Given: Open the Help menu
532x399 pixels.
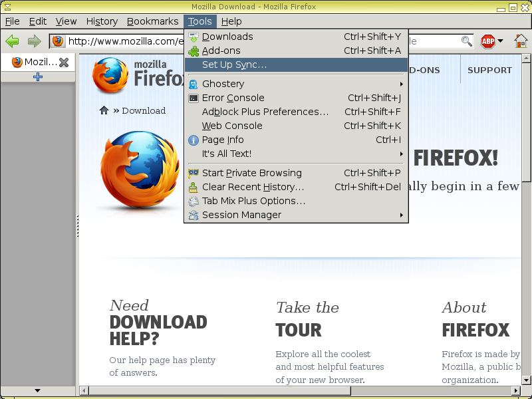Looking at the screenshot, I should 231,21.
